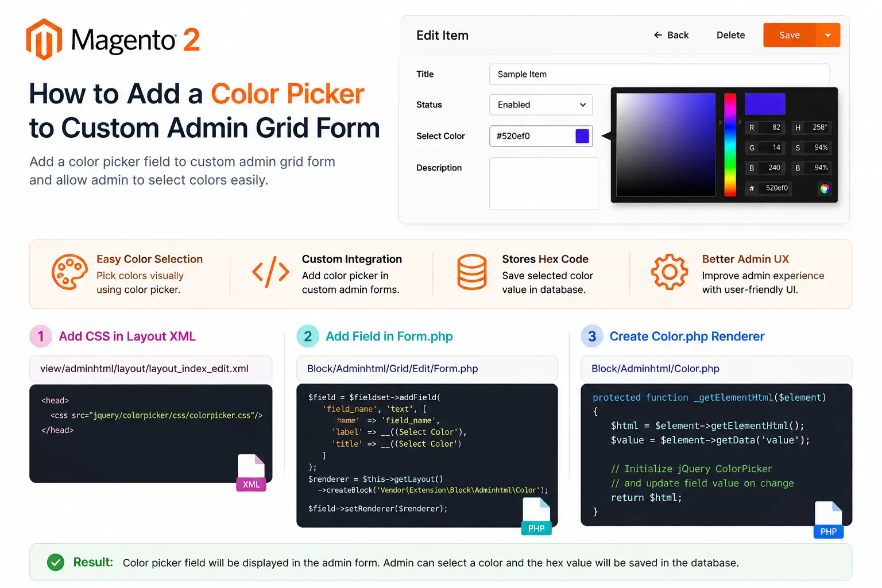This screenshot has height=588, width=882.
Task: Click the layout_index_edit.xml file path
Action: pos(144,369)
